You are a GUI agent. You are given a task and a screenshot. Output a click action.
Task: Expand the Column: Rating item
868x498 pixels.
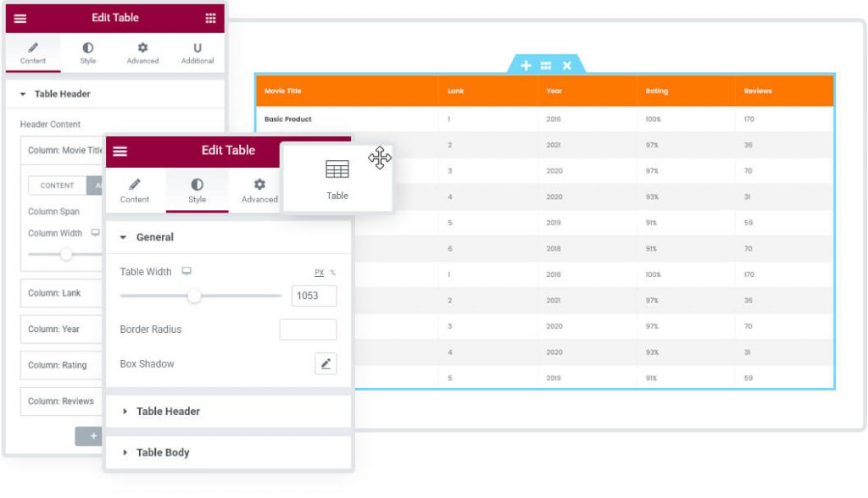tap(61, 365)
